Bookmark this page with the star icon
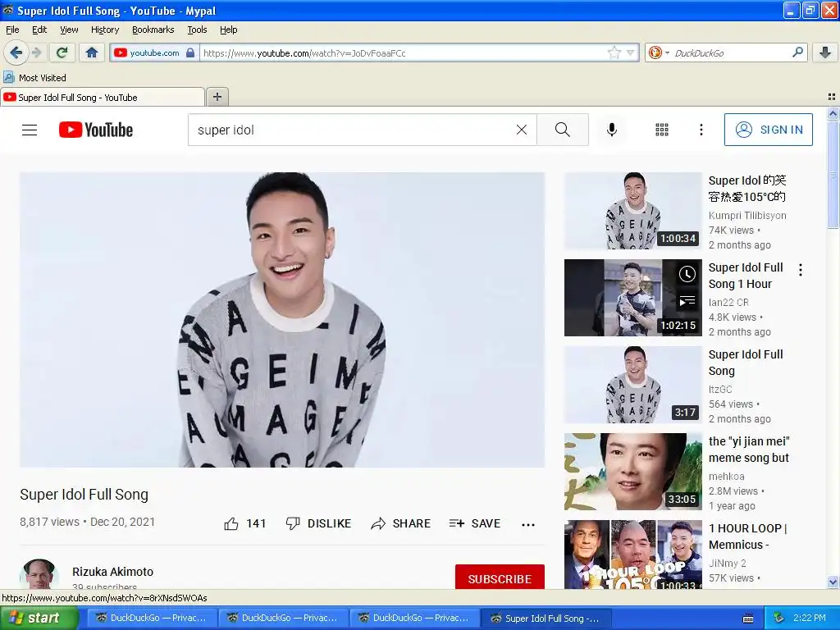840x630 pixels. click(614, 52)
